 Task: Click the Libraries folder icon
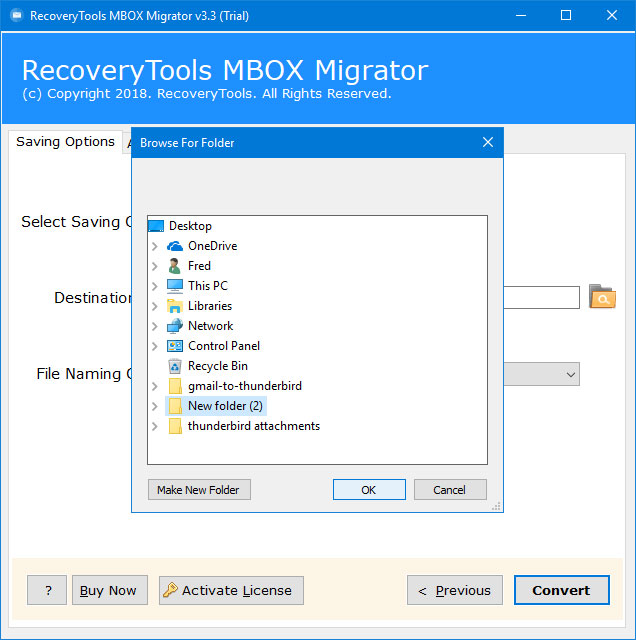coord(175,306)
